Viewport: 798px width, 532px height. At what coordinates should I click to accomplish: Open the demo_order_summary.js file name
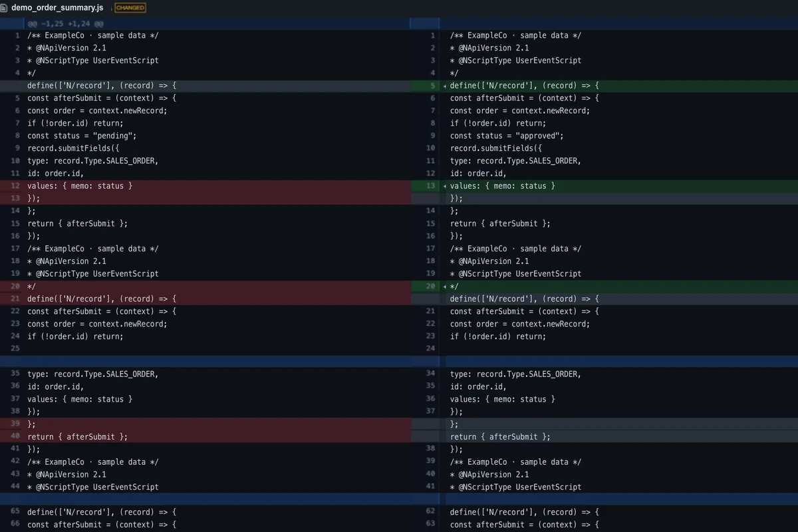pos(57,8)
